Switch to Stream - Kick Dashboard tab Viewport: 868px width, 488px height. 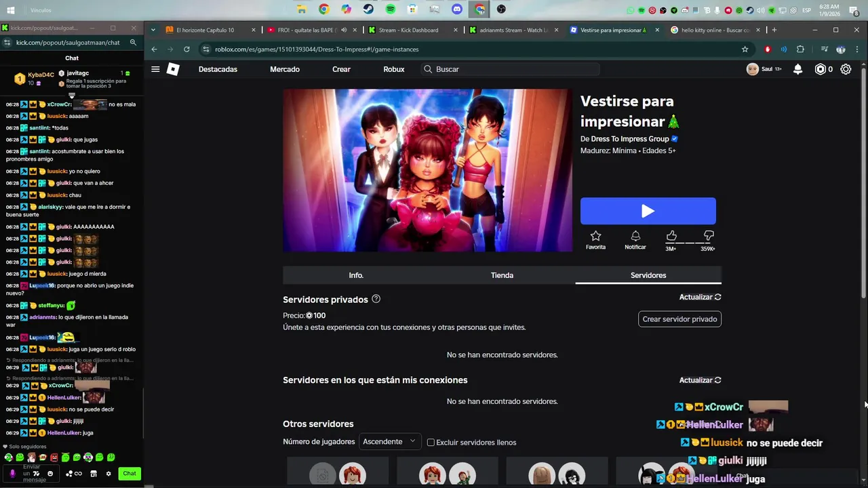(412, 30)
